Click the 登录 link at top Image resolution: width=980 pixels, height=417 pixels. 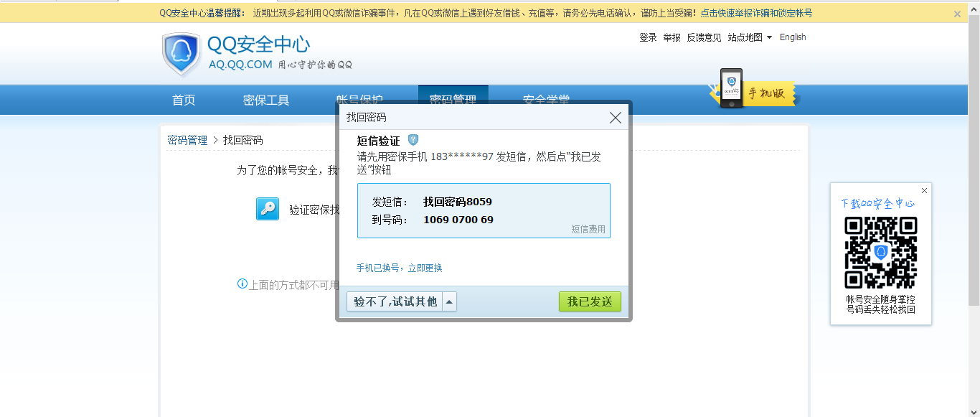[x=648, y=37]
